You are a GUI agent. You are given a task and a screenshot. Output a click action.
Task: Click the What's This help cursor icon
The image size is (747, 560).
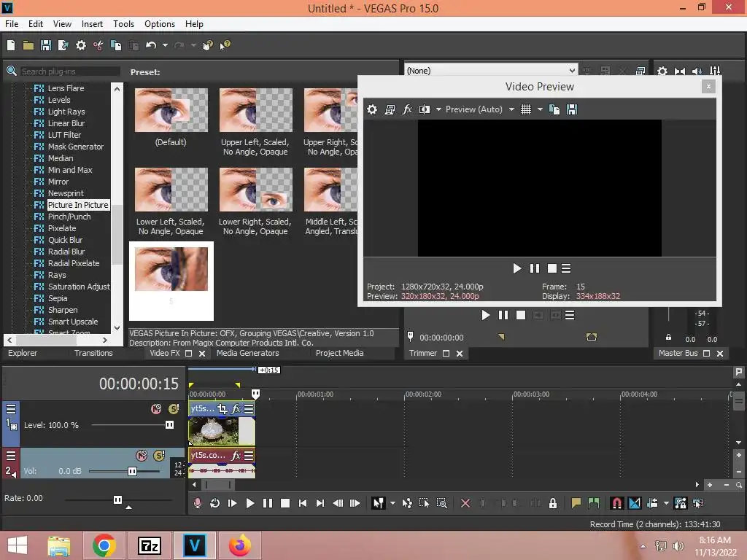pyautogui.click(x=225, y=45)
